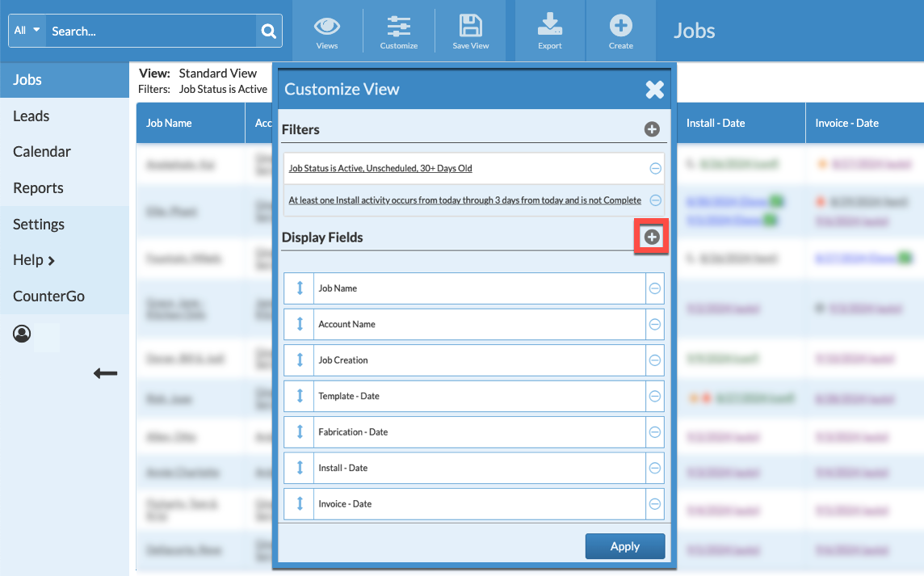Click the search magnifying glass icon
Screen dimensions: 924x576
pyautogui.click(x=268, y=32)
